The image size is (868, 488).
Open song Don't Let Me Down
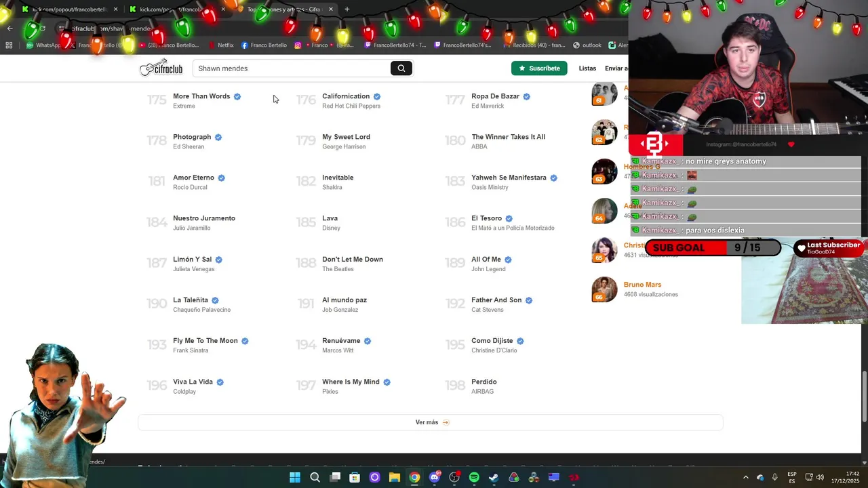click(x=353, y=259)
